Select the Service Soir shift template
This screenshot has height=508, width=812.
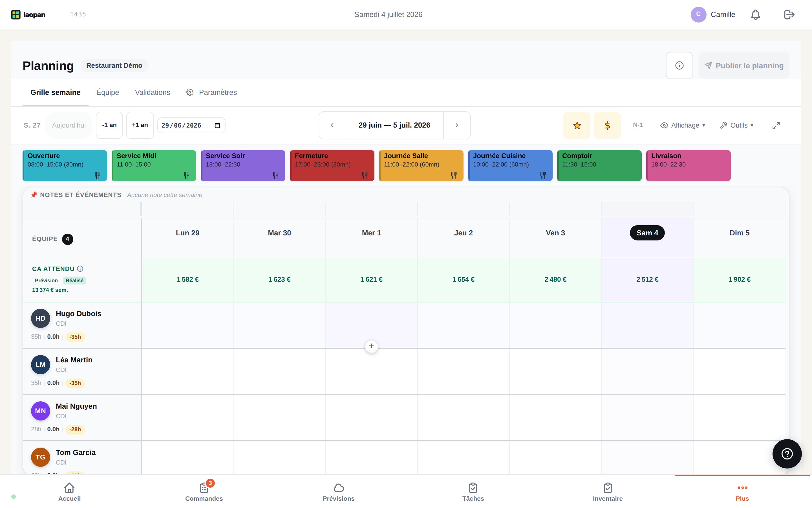click(243, 166)
